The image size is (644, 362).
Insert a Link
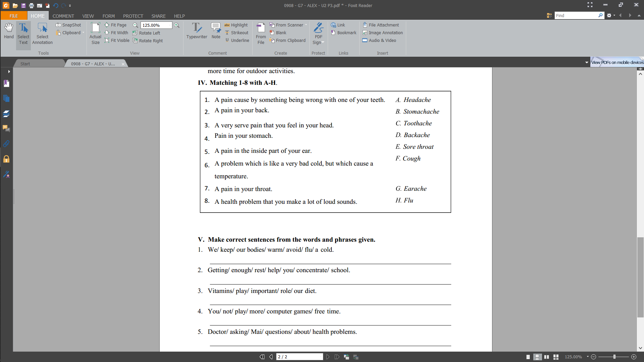tap(338, 25)
